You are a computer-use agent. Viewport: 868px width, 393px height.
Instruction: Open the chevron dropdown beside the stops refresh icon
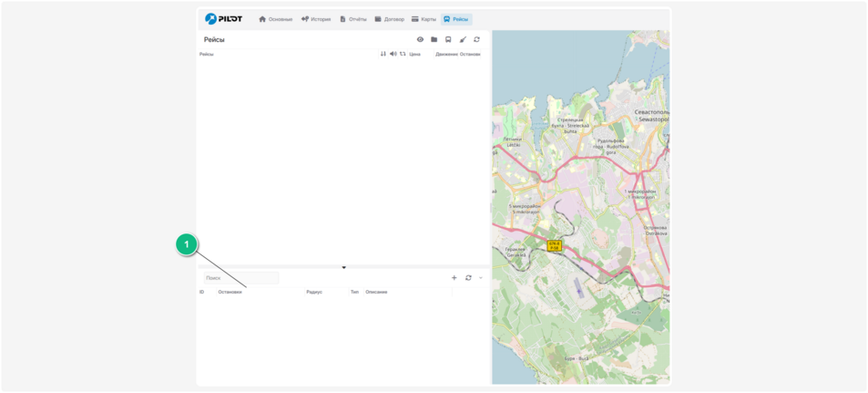tap(481, 278)
